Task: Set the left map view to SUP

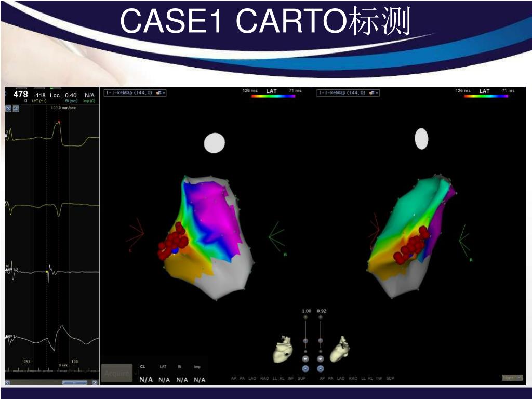Action: pos(302,378)
